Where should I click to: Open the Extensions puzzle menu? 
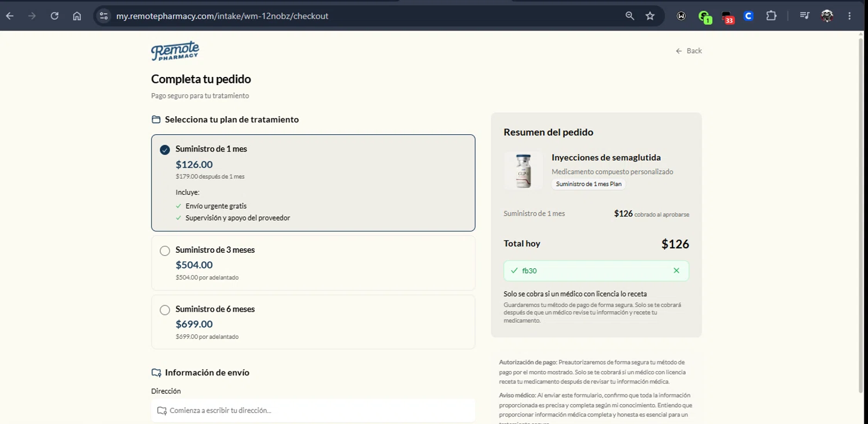click(x=771, y=16)
